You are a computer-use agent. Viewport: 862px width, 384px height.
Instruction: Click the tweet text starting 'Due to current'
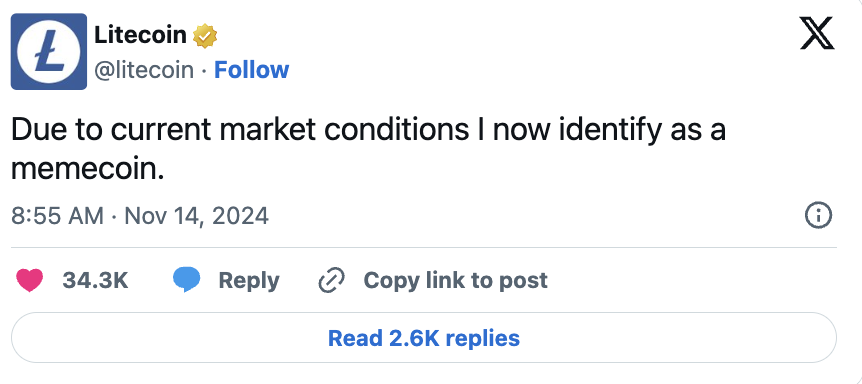pos(368,150)
